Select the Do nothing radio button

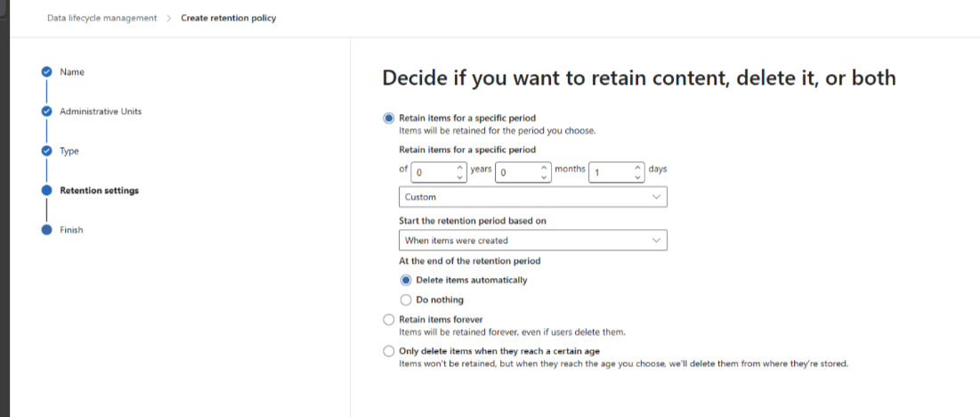(x=406, y=300)
